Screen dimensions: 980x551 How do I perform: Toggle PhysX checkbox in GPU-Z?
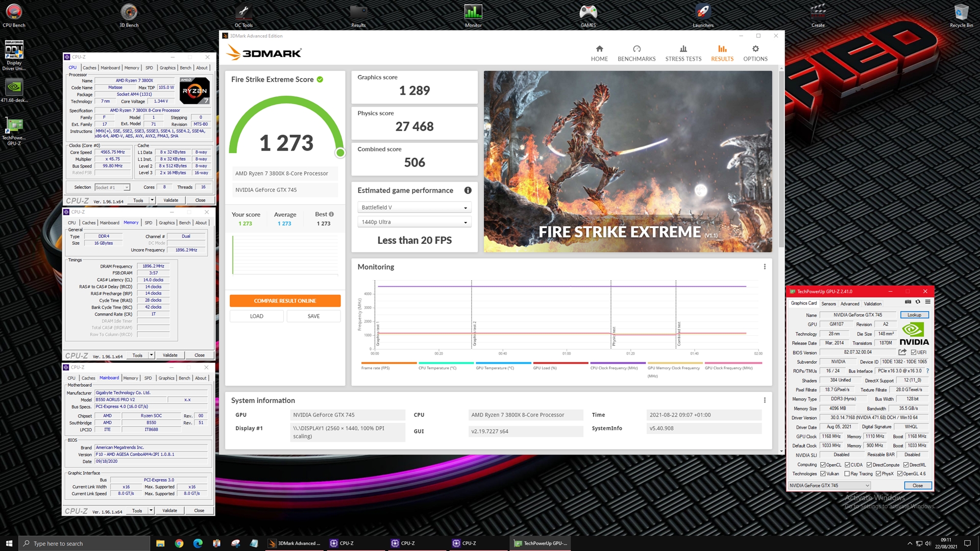tap(878, 474)
